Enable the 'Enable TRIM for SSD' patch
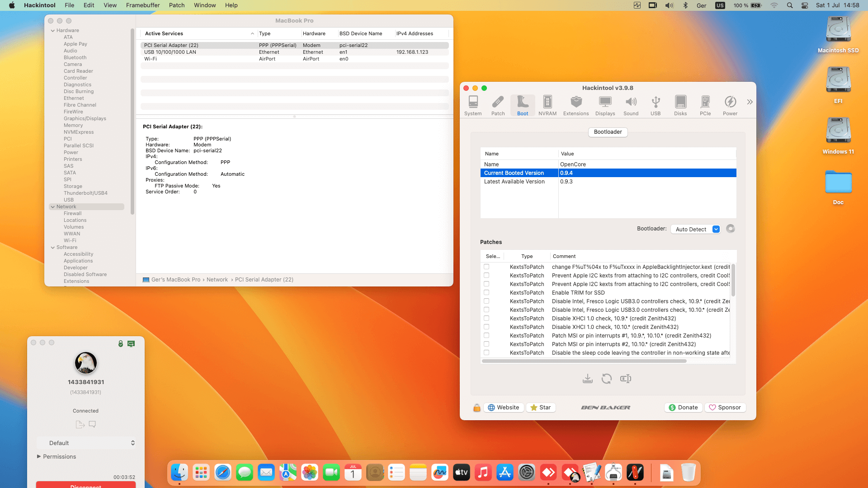The image size is (868, 488). (486, 292)
